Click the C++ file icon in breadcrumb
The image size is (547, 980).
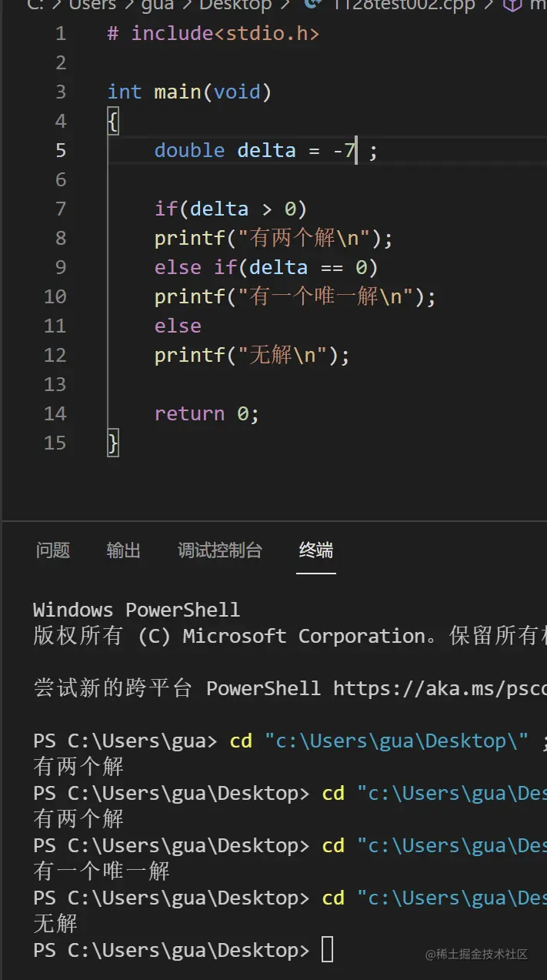[313, 5]
